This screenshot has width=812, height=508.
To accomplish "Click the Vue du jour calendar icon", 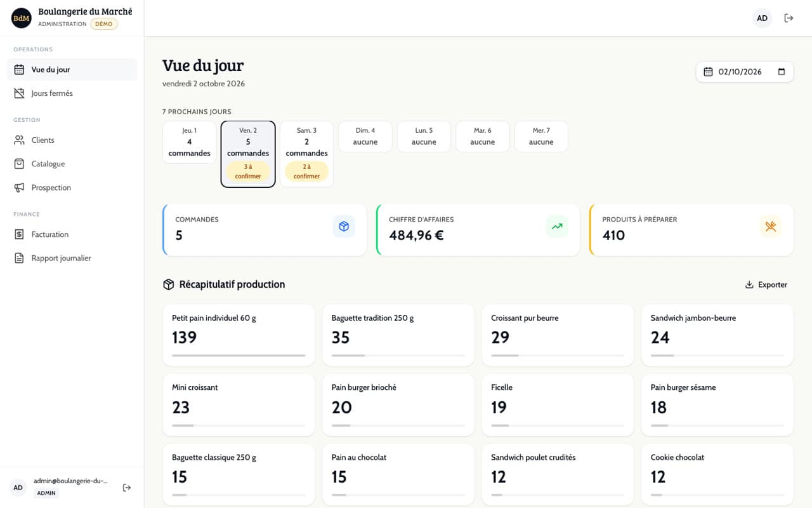I will 19,70.
